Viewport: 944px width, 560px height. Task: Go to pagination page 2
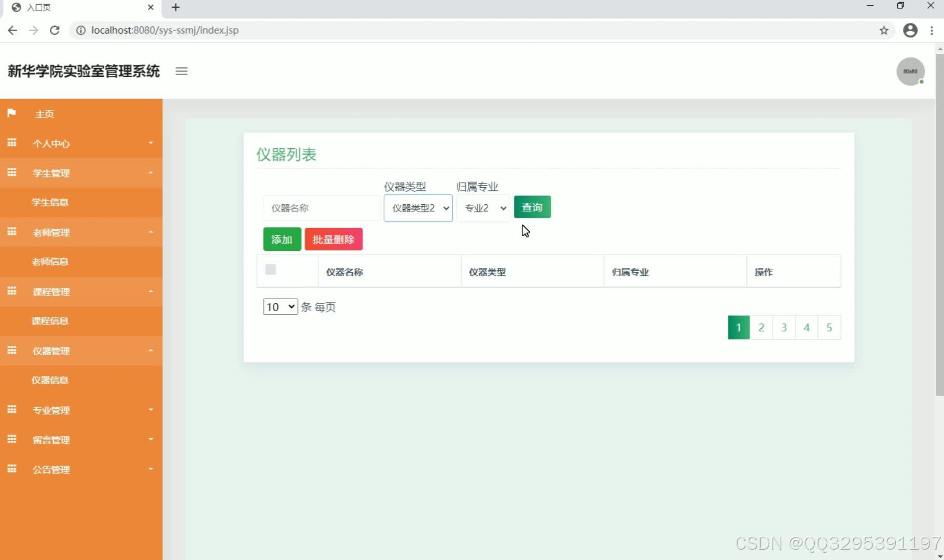(x=761, y=327)
